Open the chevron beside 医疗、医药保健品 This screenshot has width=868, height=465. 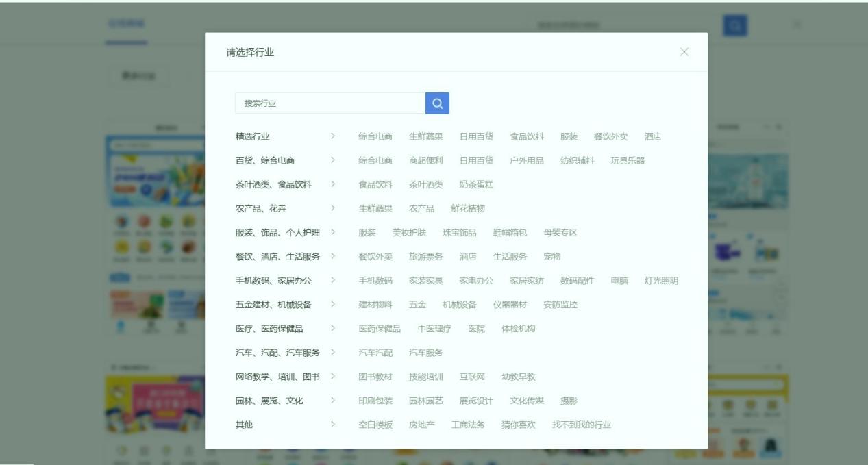point(333,328)
